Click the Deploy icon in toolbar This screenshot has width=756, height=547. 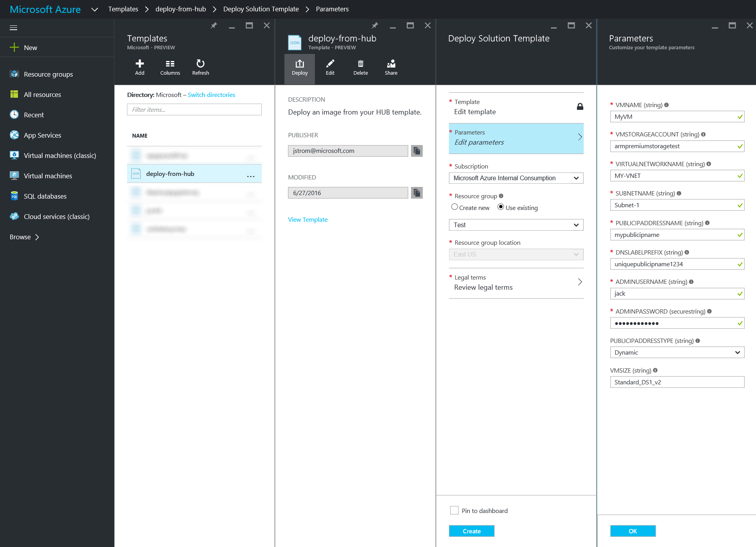299,66
